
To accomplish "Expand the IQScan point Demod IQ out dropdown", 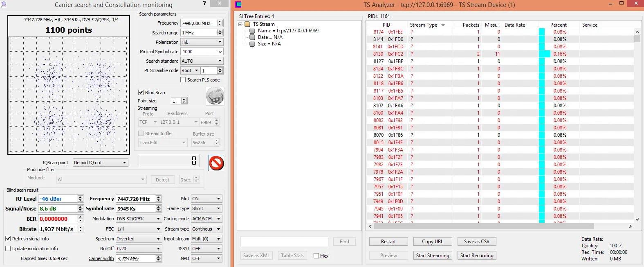I will click(x=124, y=163).
